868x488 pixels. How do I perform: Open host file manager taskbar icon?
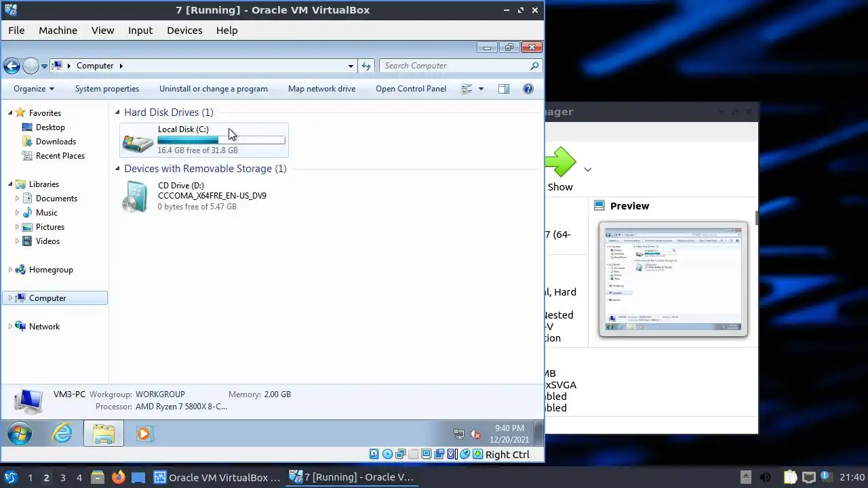(x=97, y=477)
